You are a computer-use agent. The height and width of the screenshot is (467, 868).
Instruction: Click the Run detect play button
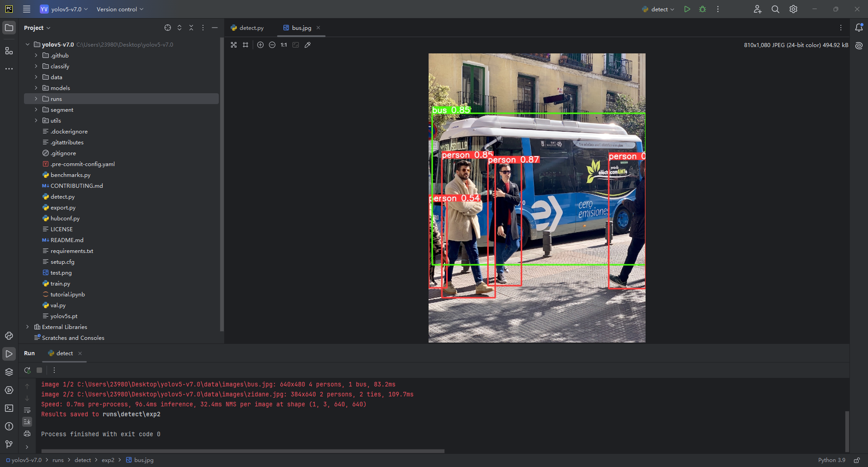click(687, 9)
